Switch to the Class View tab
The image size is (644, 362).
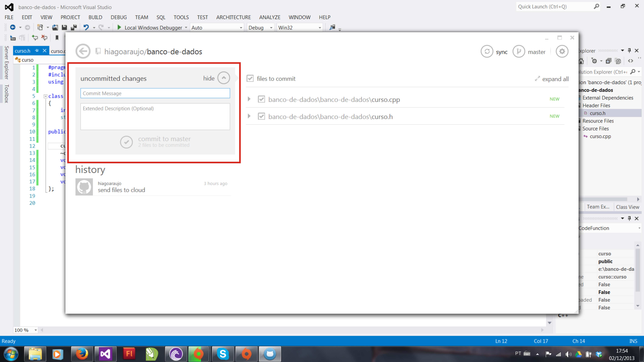(x=627, y=207)
